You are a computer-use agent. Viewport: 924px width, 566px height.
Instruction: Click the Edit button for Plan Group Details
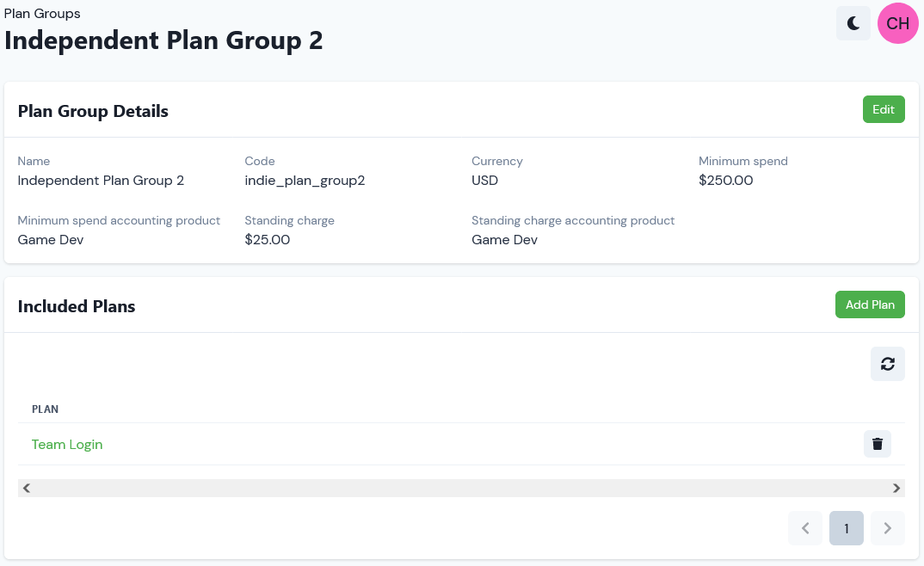[884, 109]
